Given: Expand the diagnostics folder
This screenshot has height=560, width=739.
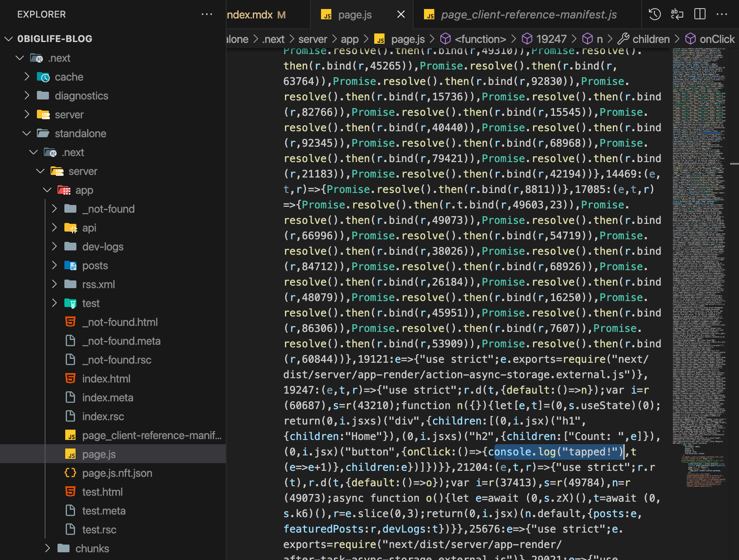Looking at the screenshot, I should (27, 96).
